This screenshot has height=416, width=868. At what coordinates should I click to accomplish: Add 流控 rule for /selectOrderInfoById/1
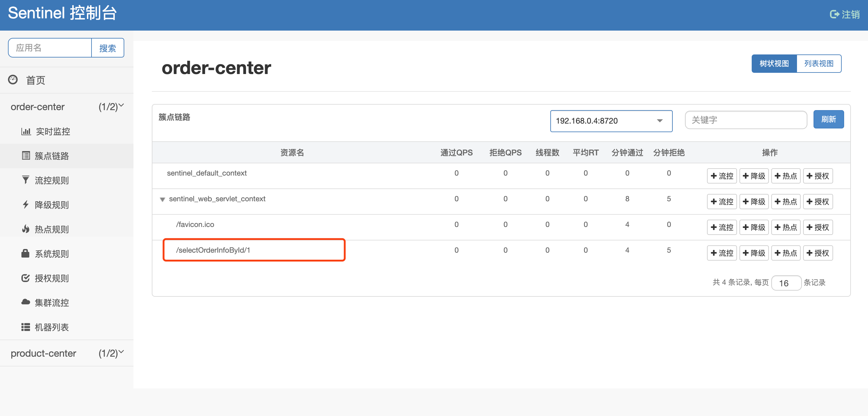click(721, 253)
